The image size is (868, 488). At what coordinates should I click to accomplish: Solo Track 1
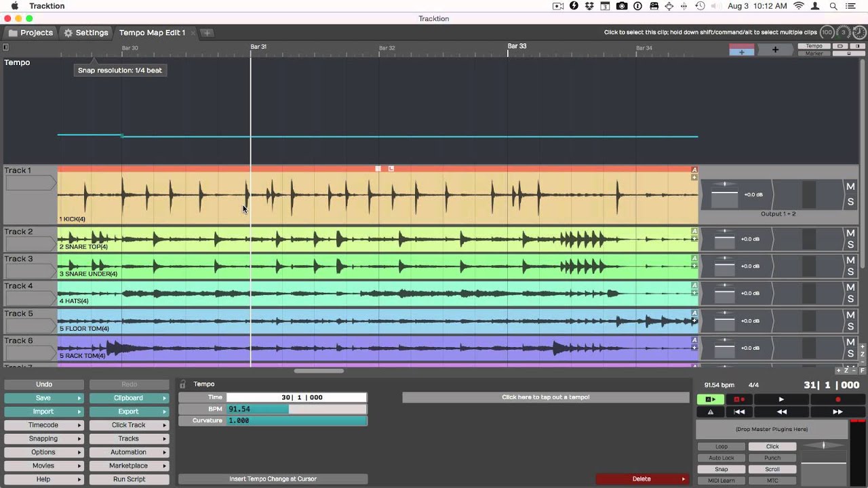point(850,202)
